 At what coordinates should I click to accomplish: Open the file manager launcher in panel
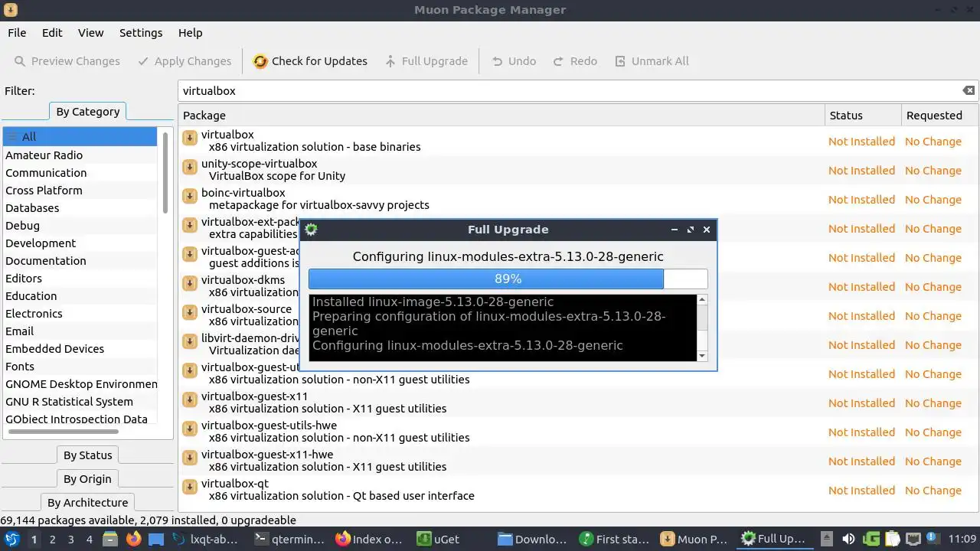point(110,540)
